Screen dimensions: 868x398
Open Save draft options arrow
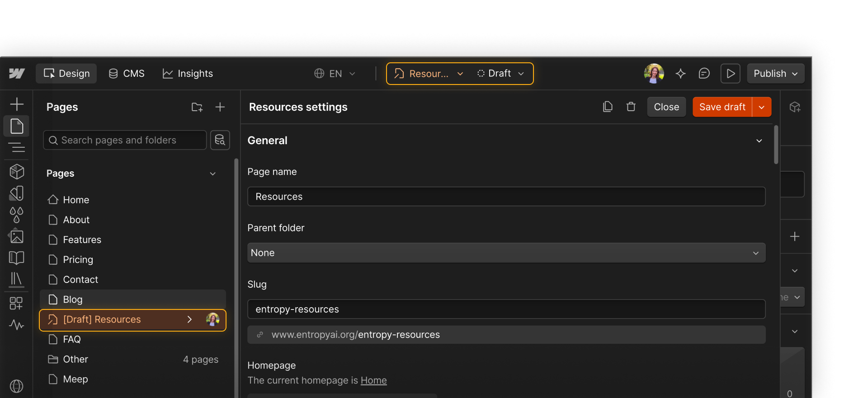point(762,107)
